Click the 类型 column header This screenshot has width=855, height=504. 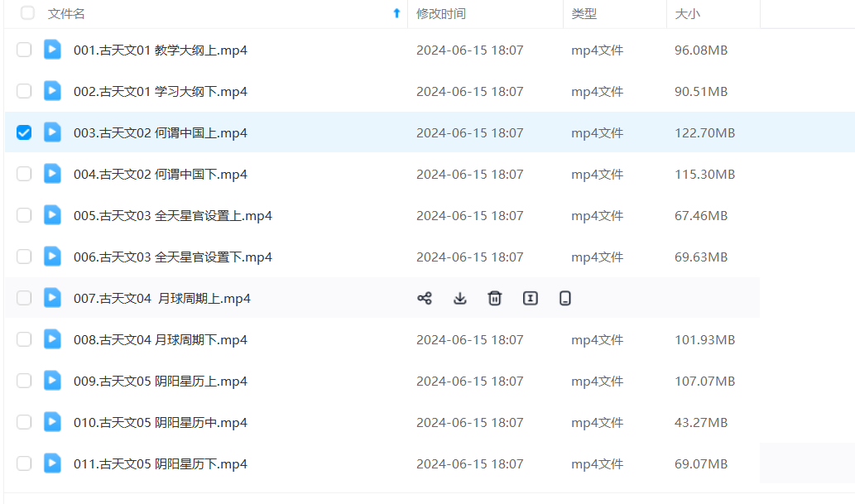[x=584, y=14]
